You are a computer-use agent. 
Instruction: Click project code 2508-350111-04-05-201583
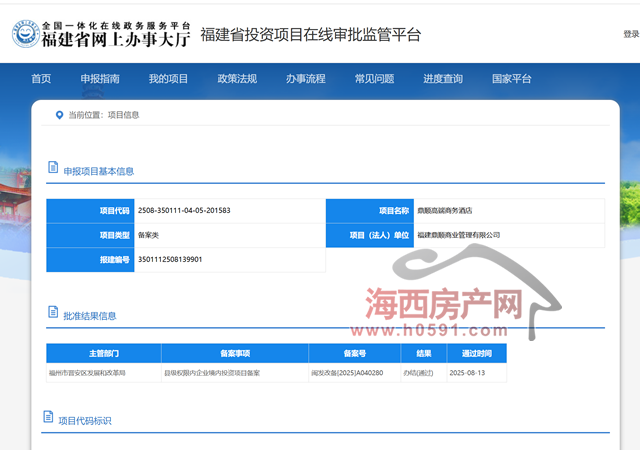[x=184, y=210]
